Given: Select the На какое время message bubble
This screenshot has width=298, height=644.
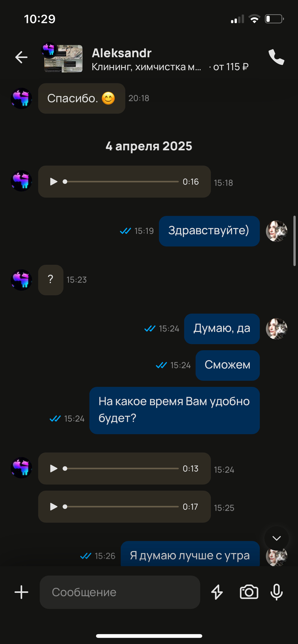Looking at the screenshot, I should [x=175, y=410].
